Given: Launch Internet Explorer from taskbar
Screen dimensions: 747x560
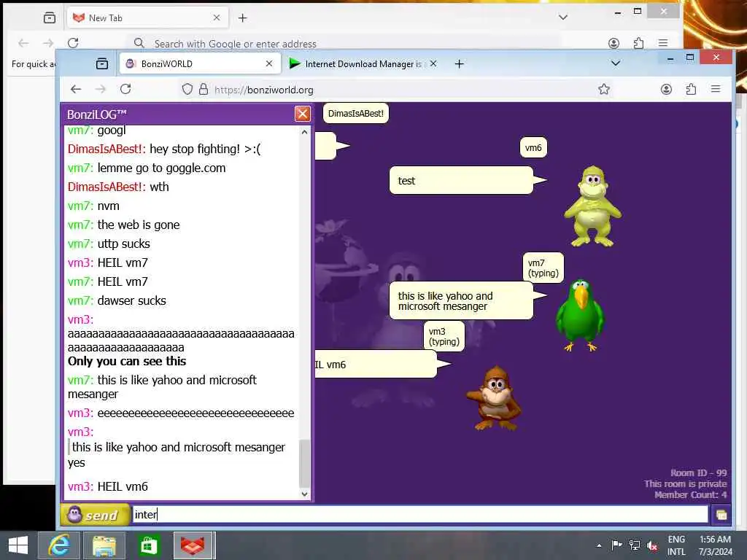Looking at the screenshot, I should [x=59, y=545].
